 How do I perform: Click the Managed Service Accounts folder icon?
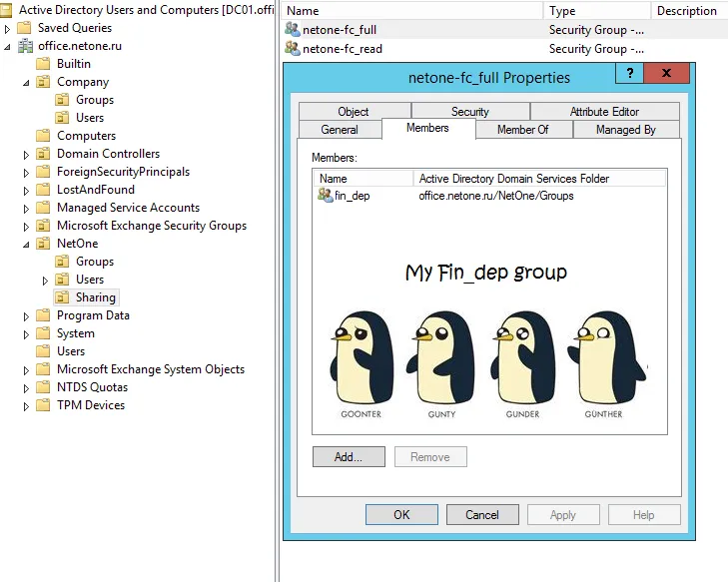pyautogui.click(x=43, y=208)
